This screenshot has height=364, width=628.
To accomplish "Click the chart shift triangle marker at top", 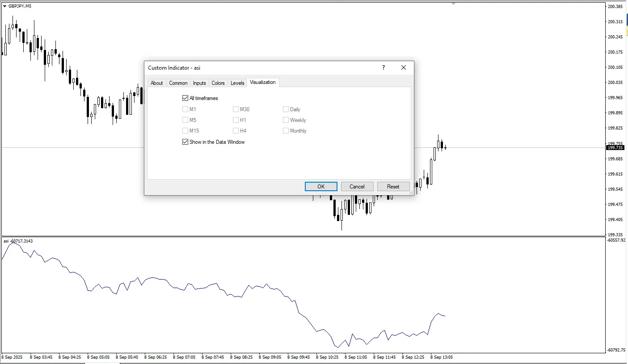I will tap(454, 4).
